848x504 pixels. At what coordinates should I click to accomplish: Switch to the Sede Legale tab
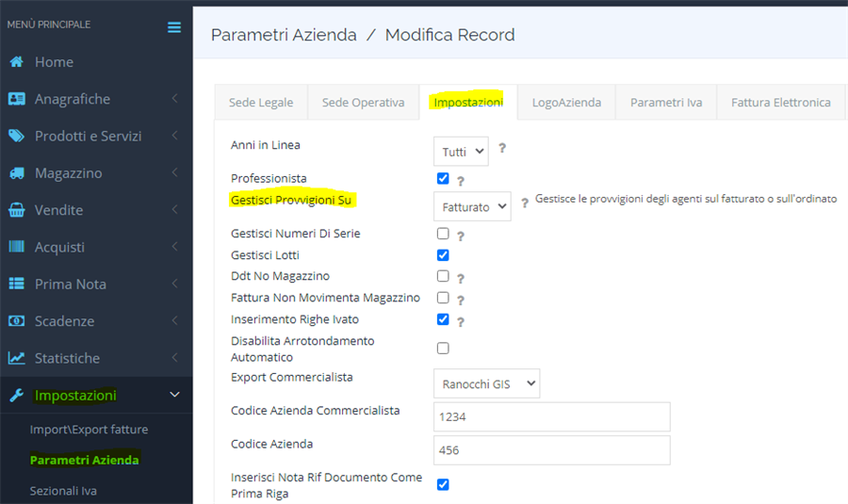point(261,102)
